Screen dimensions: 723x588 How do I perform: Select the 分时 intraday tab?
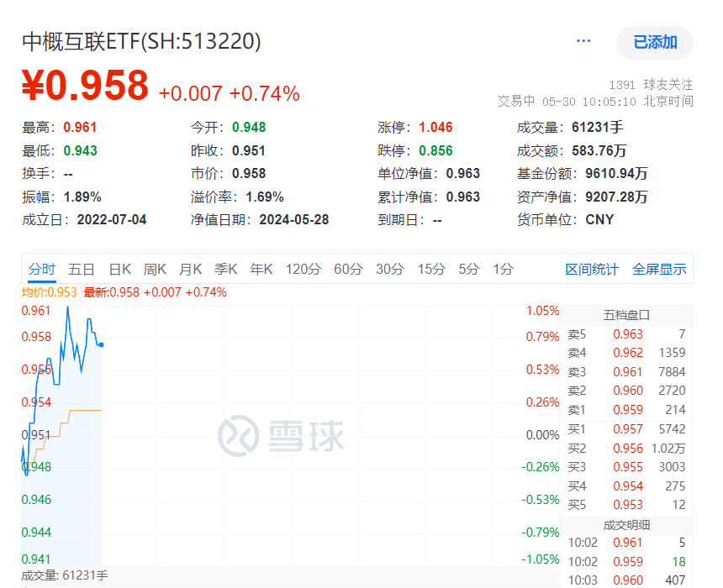tap(44, 270)
